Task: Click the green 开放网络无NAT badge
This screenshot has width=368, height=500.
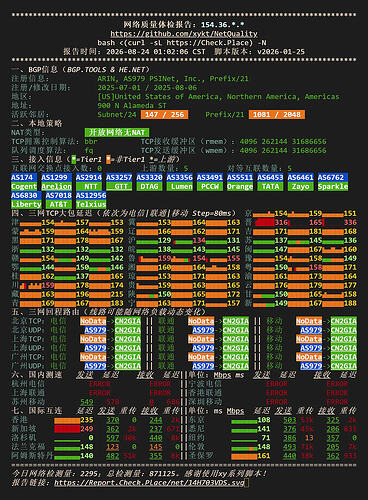Action: click(117, 132)
